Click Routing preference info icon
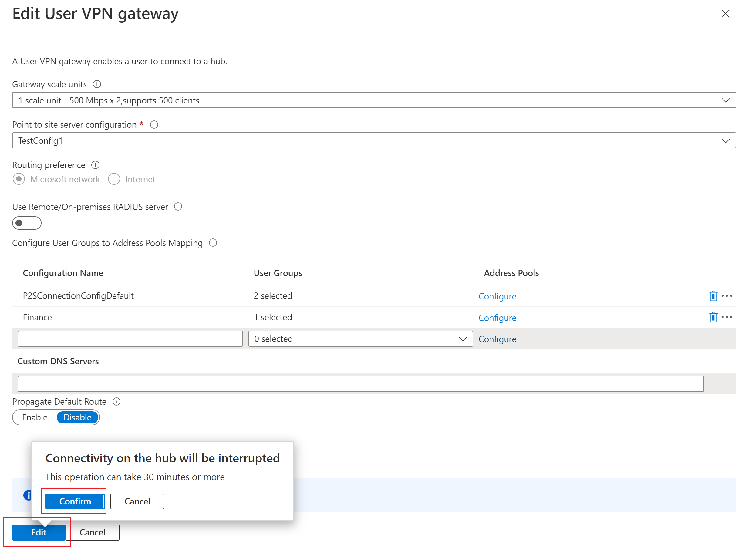 pyautogui.click(x=95, y=165)
